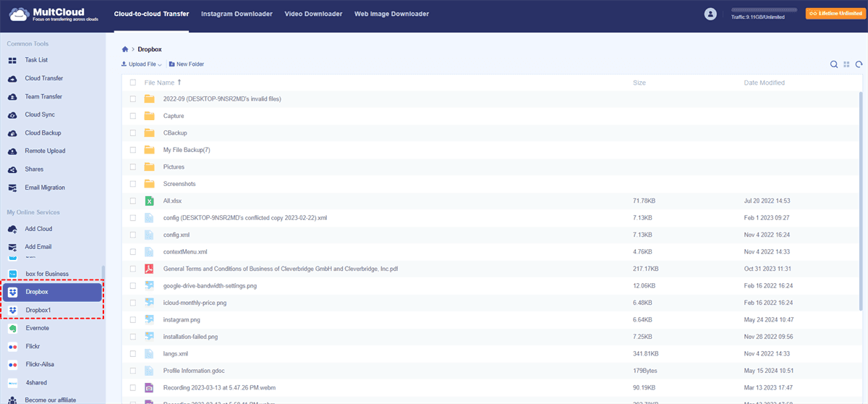
Task: Click the search magnifier icon
Action: pyautogui.click(x=834, y=64)
